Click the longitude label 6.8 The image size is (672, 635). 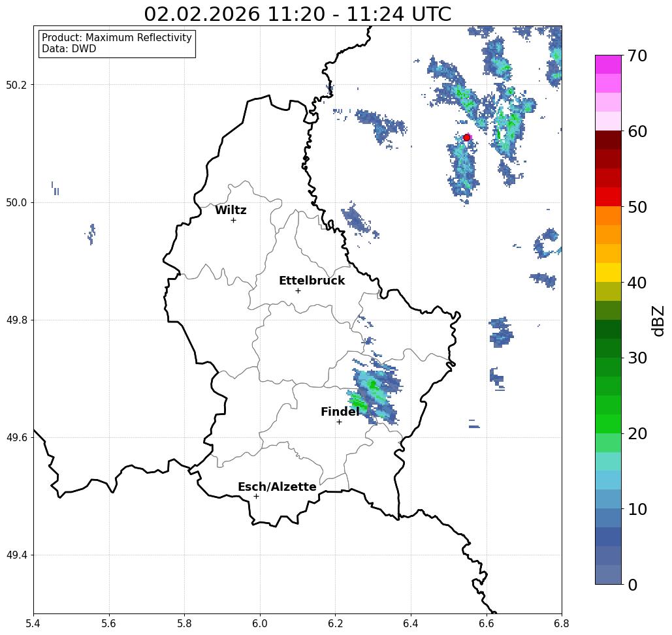click(x=562, y=623)
